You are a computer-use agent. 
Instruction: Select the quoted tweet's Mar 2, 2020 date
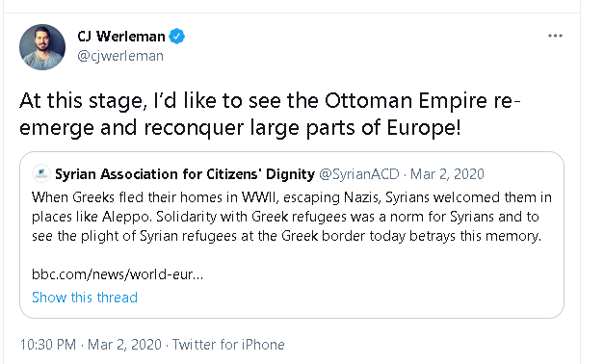[447, 174]
